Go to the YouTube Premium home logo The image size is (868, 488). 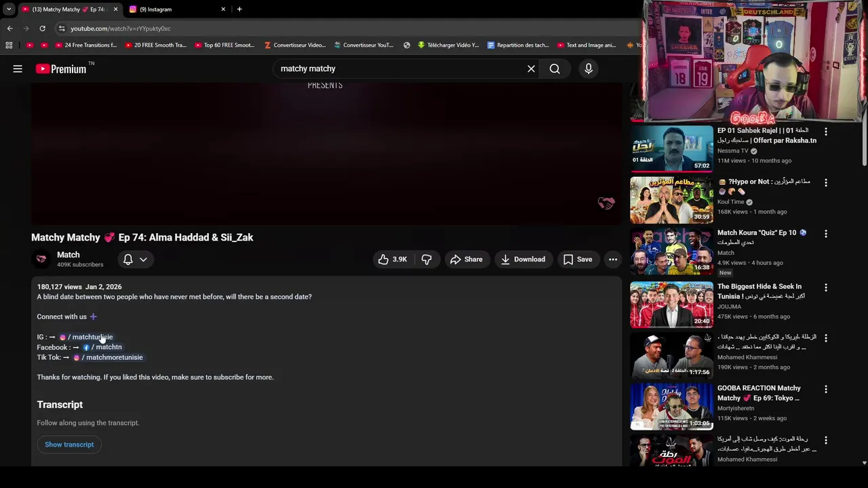tap(61, 68)
